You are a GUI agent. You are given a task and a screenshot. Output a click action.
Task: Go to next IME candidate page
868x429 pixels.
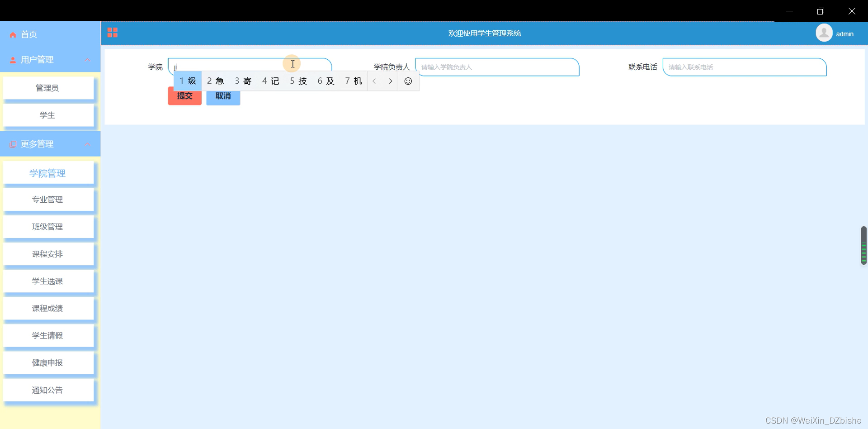391,81
